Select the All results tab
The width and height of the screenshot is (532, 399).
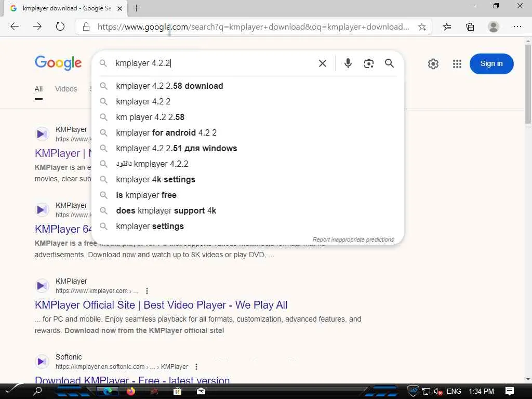(x=38, y=89)
